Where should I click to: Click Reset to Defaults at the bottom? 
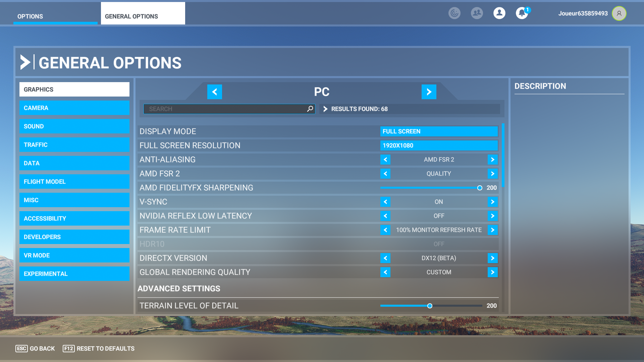click(x=99, y=349)
